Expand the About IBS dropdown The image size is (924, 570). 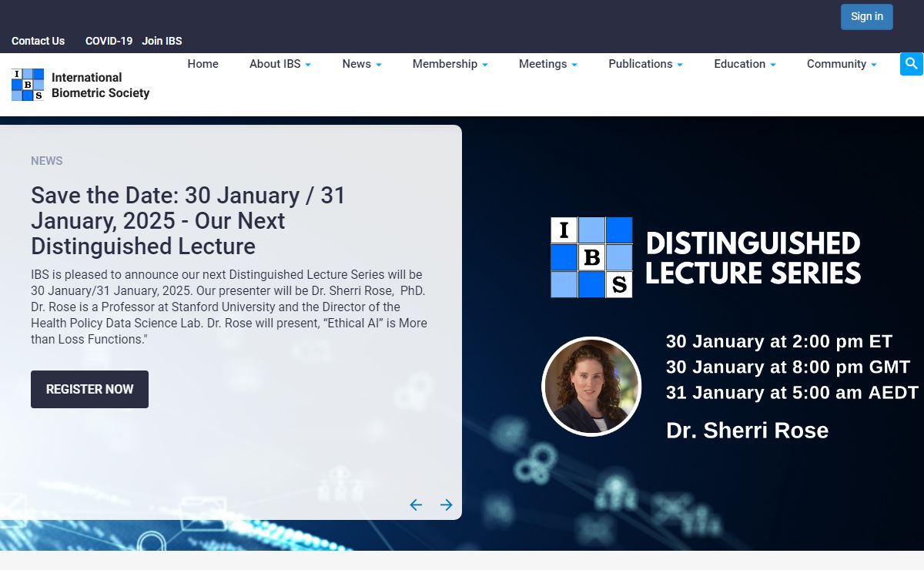tap(280, 64)
